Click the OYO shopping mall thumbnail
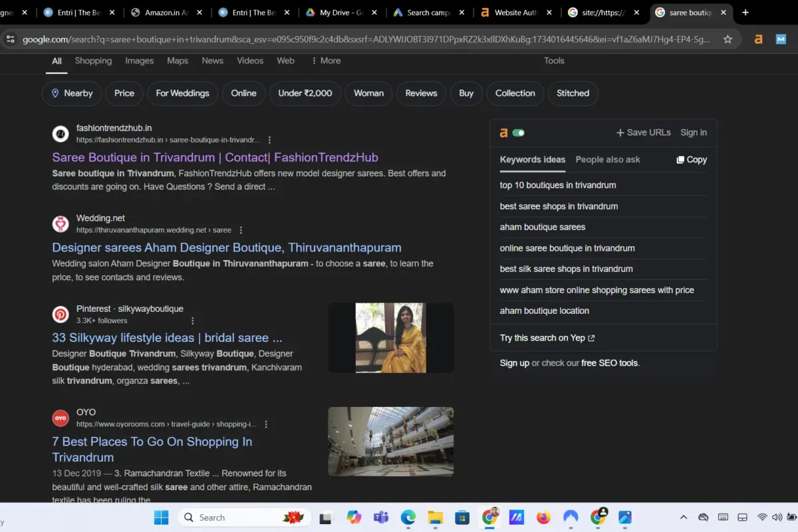Viewport: 798px width, 532px height. point(391,442)
